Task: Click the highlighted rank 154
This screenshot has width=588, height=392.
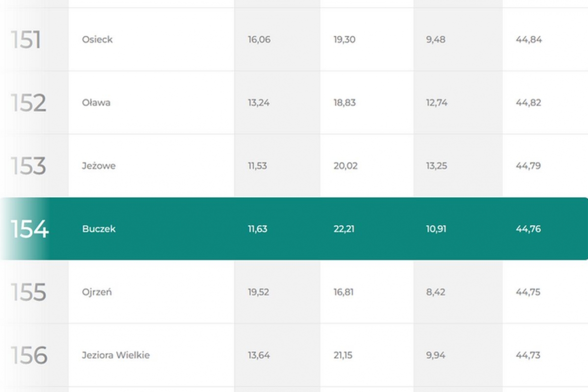Action: pos(30,229)
